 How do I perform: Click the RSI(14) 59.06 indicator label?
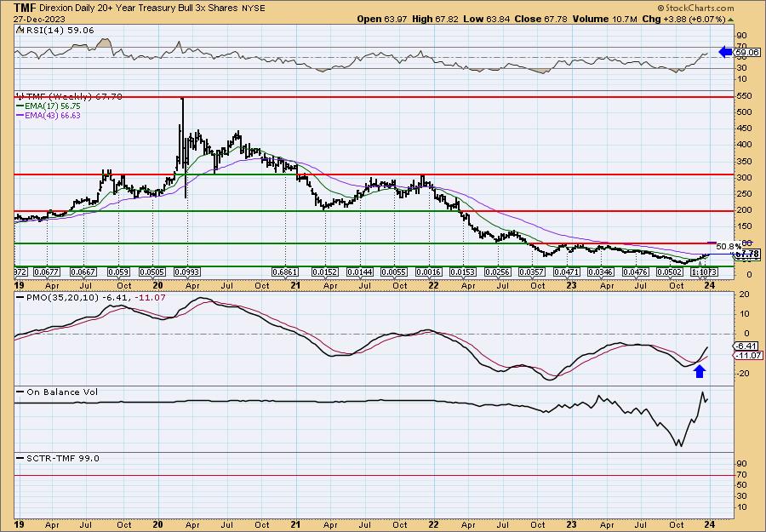tap(60, 30)
